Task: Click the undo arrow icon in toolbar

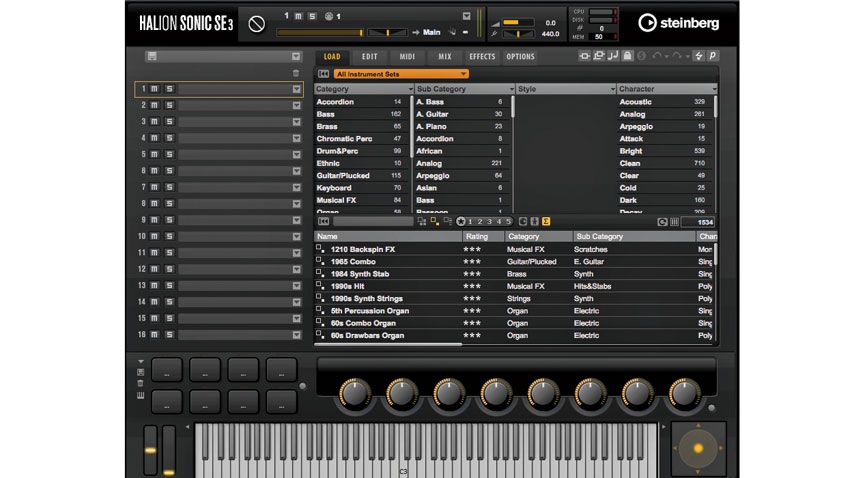Action: point(656,56)
